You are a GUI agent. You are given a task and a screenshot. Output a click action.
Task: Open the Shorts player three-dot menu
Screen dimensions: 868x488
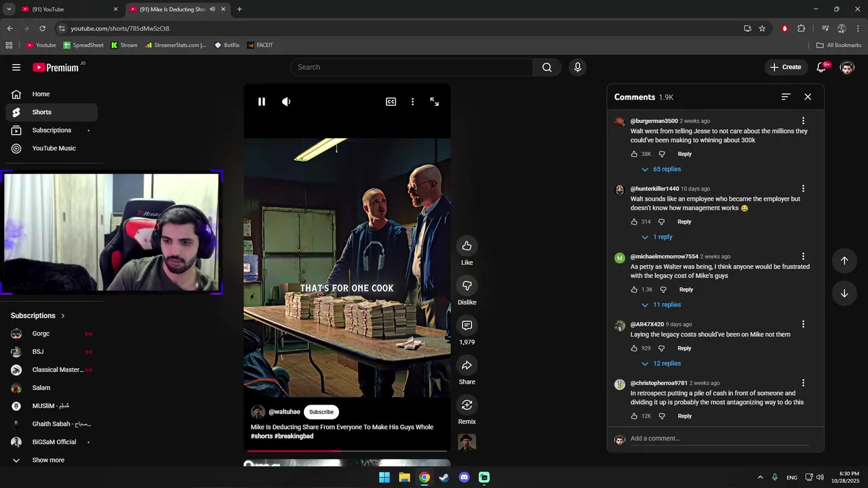[412, 102]
